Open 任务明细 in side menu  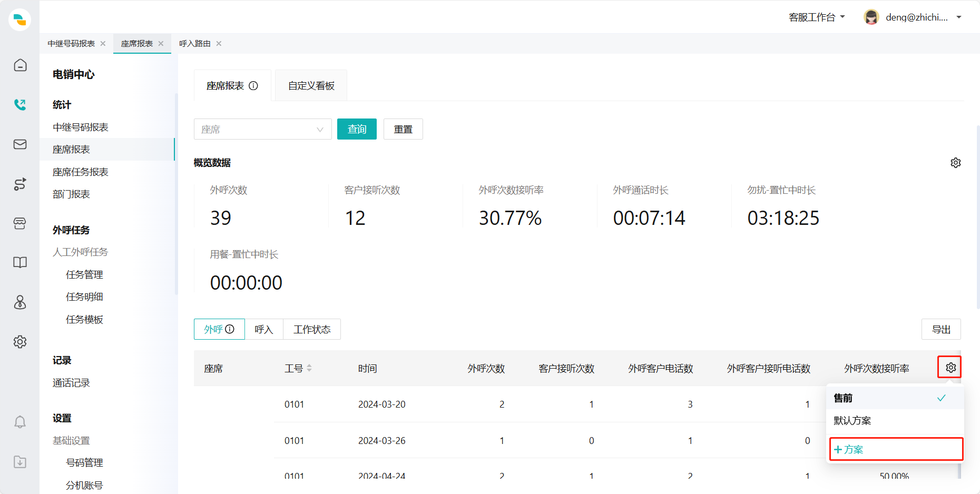pyautogui.click(x=84, y=297)
